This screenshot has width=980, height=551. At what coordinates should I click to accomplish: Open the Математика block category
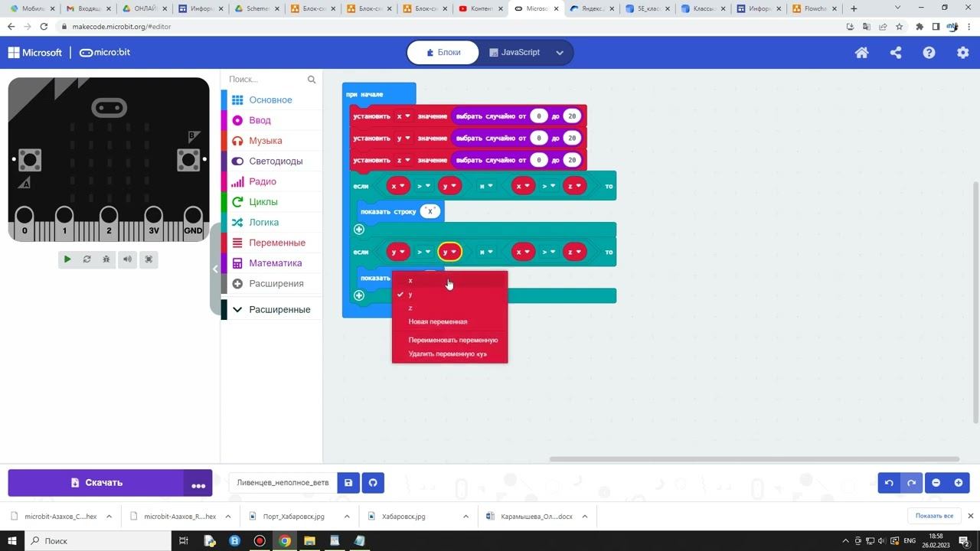[272, 263]
